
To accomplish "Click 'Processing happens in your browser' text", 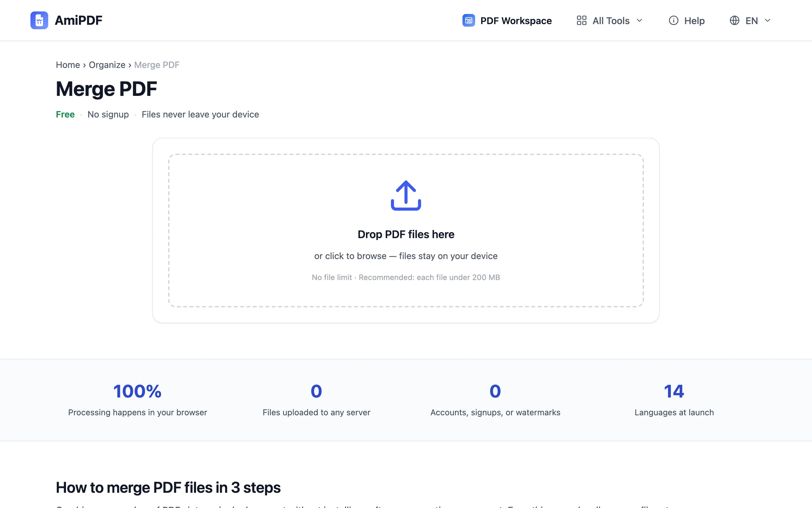I will coord(138,412).
